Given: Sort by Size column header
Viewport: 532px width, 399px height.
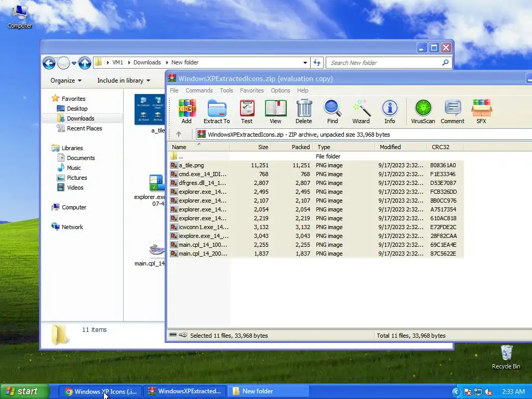Looking at the screenshot, I should tap(250, 147).
